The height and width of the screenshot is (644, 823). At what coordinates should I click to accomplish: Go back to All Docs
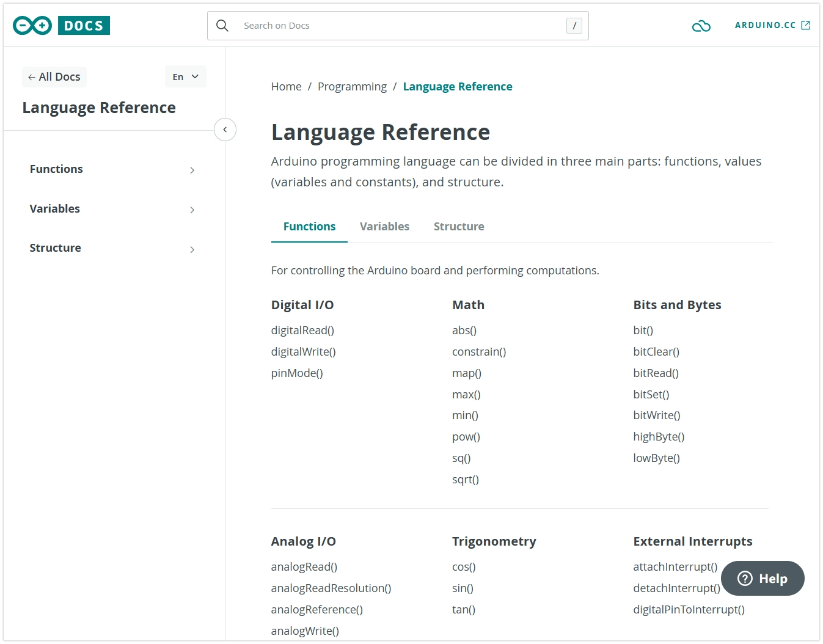[54, 77]
